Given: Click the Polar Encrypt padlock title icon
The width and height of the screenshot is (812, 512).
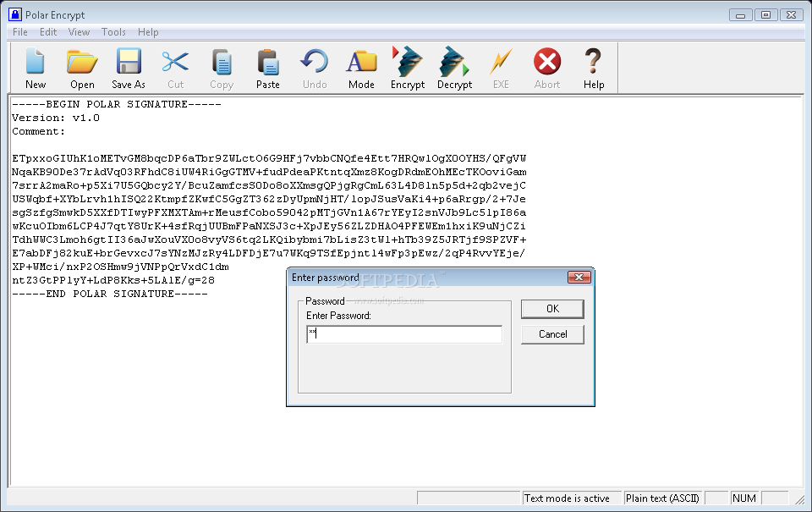Looking at the screenshot, I should [x=15, y=14].
